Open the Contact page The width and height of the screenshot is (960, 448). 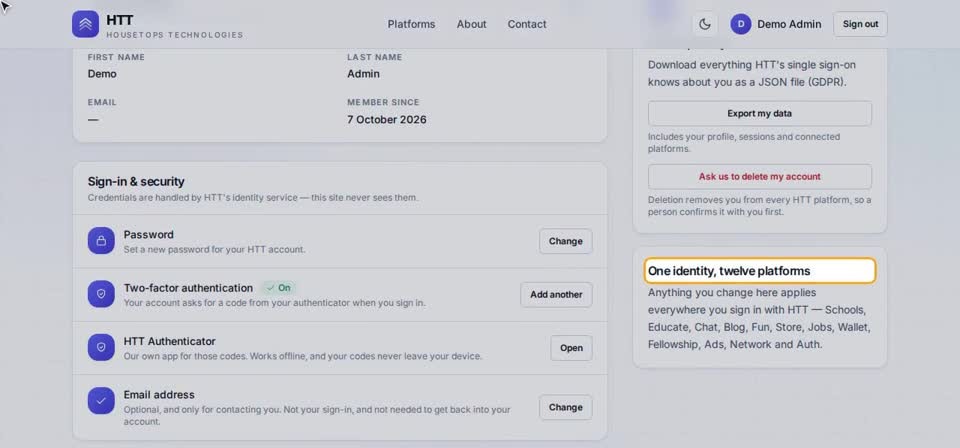[527, 24]
